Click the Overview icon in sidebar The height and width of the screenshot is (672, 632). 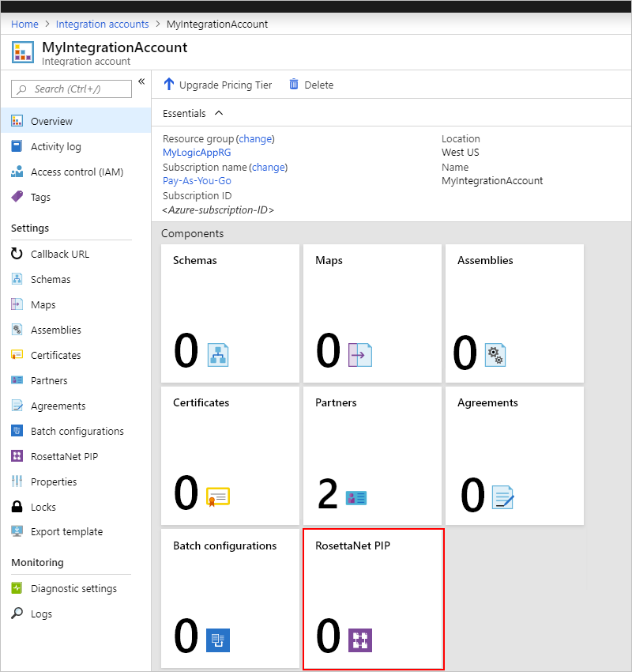click(x=17, y=121)
